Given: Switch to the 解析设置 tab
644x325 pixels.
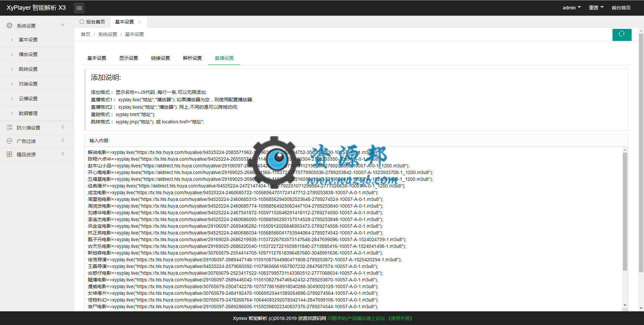Looking at the screenshot, I should [192, 58].
